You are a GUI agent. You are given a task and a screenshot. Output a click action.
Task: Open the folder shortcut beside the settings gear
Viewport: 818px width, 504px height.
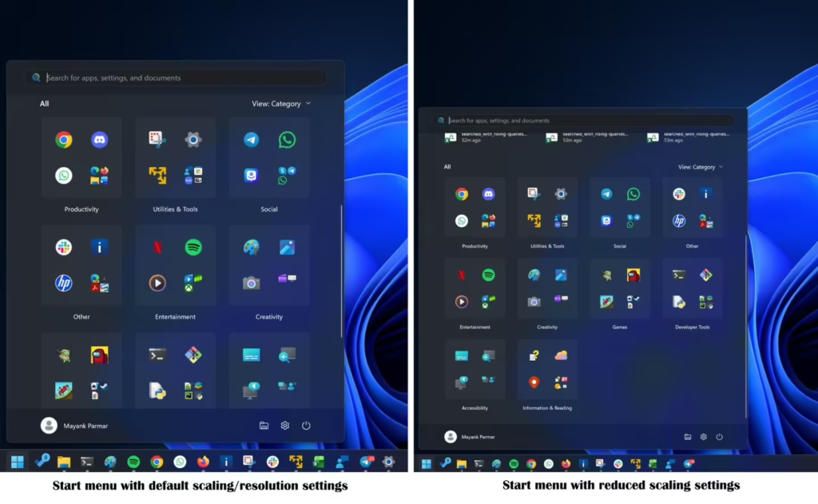[x=264, y=426]
